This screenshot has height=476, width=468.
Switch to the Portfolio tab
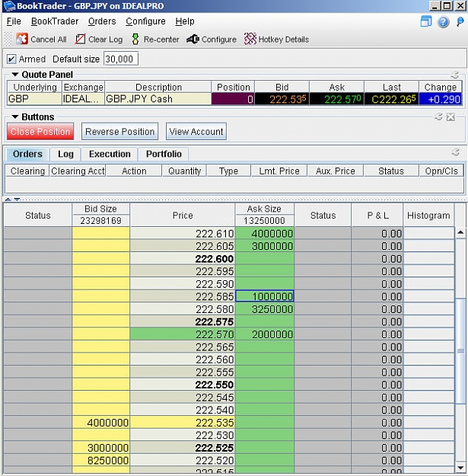tap(164, 154)
